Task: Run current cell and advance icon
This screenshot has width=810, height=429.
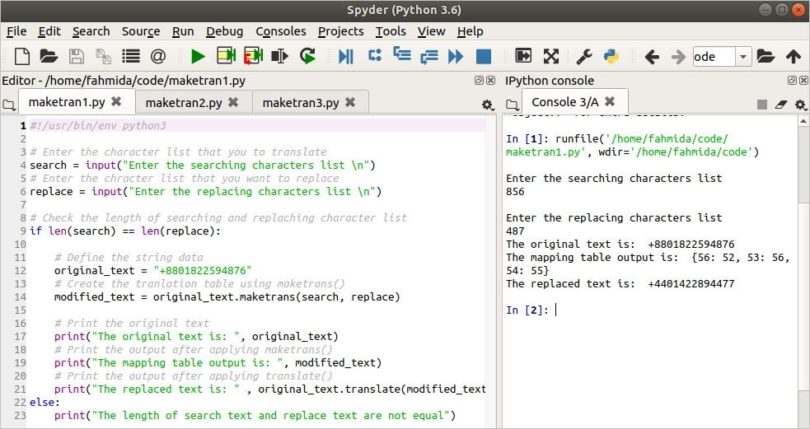Action: point(253,56)
